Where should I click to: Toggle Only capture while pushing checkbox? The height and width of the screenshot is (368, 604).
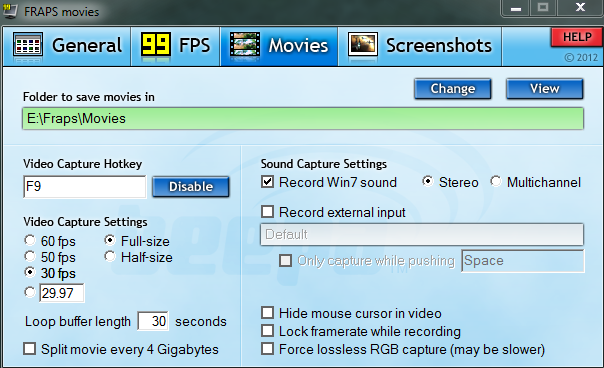pos(285,260)
